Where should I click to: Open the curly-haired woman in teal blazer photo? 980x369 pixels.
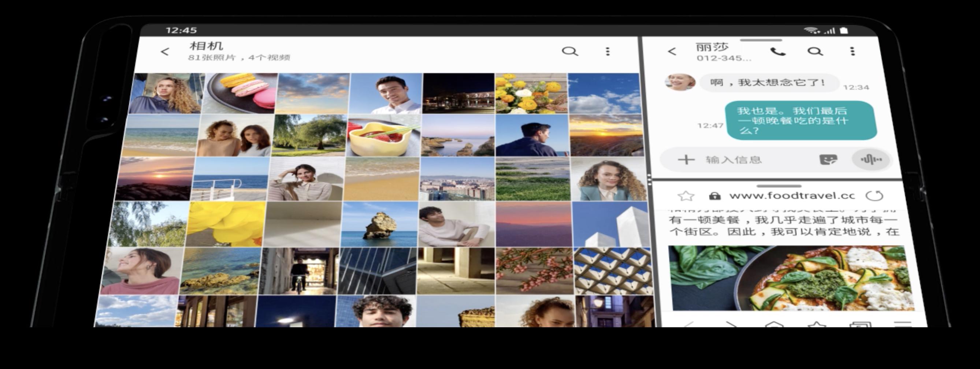(609, 179)
